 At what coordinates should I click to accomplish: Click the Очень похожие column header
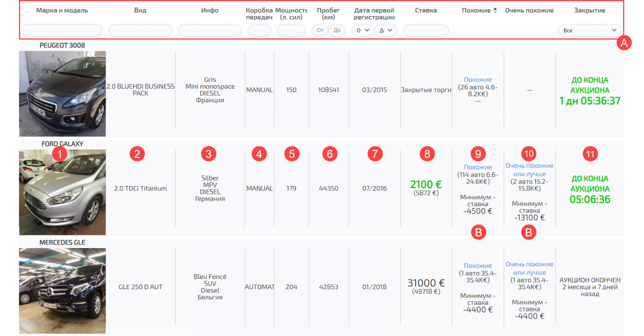(x=529, y=10)
